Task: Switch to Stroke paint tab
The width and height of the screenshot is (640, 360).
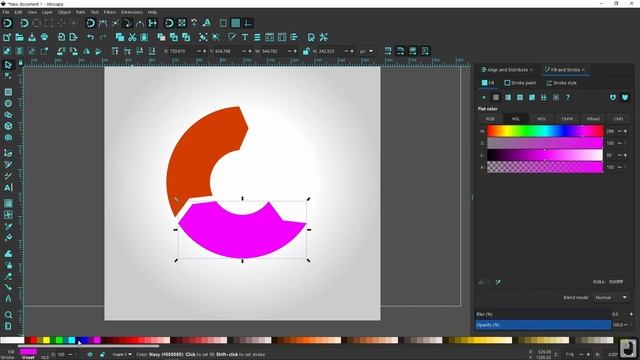Action: [x=520, y=83]
